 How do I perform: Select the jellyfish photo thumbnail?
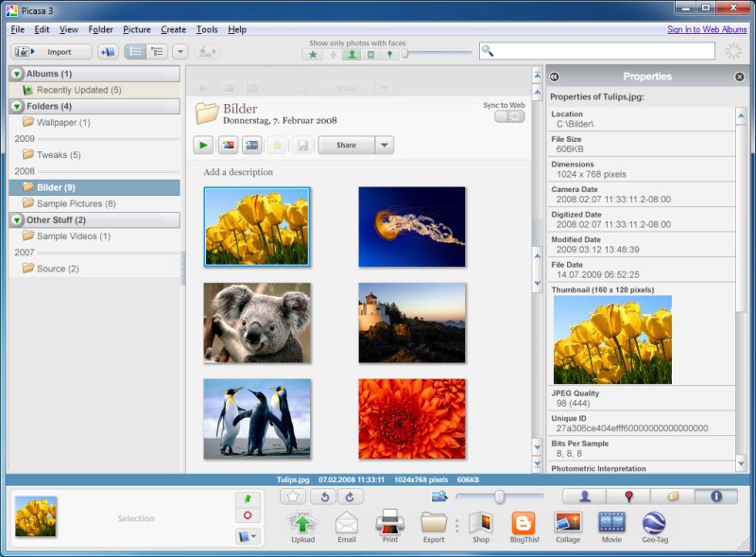pyautogui.click(x=412, y=227)
